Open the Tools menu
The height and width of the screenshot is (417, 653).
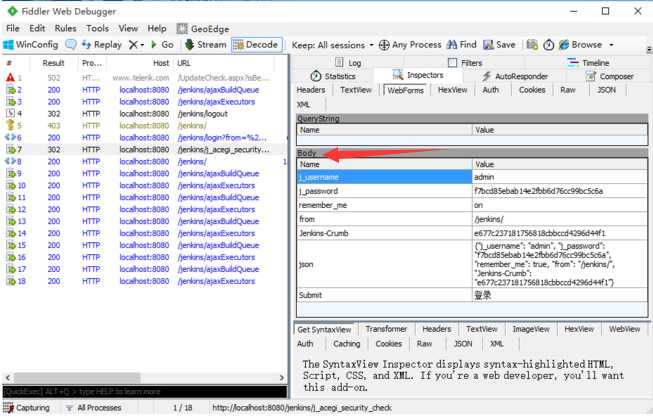(x=97, y=28)
